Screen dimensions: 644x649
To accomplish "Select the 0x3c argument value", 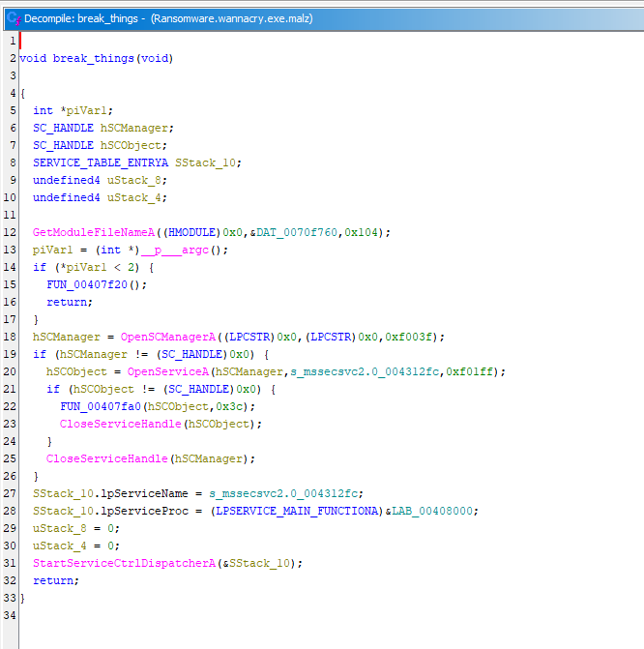I will 229,406.
